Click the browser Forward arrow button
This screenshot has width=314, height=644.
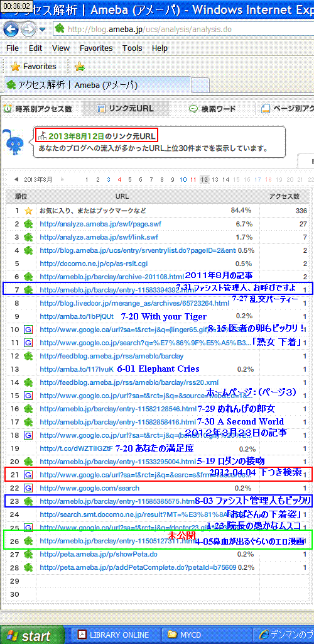28,29
